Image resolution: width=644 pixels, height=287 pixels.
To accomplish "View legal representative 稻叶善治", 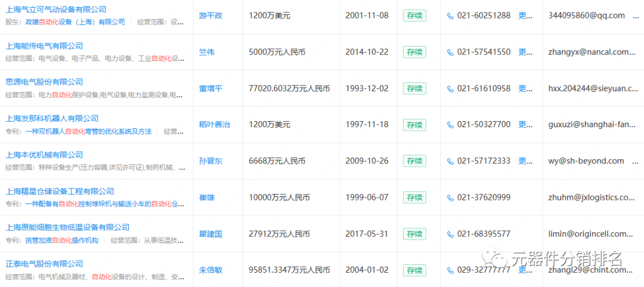I will (x=215, y=125).
